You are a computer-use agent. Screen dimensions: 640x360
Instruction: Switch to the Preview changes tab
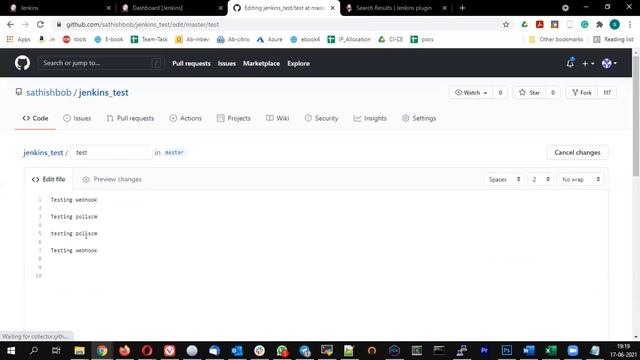coord(112,179)
